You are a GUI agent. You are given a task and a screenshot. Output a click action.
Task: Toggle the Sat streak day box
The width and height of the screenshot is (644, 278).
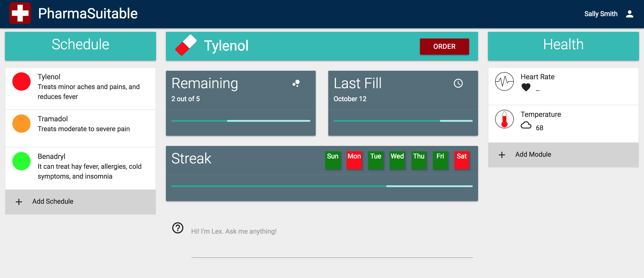462,160
